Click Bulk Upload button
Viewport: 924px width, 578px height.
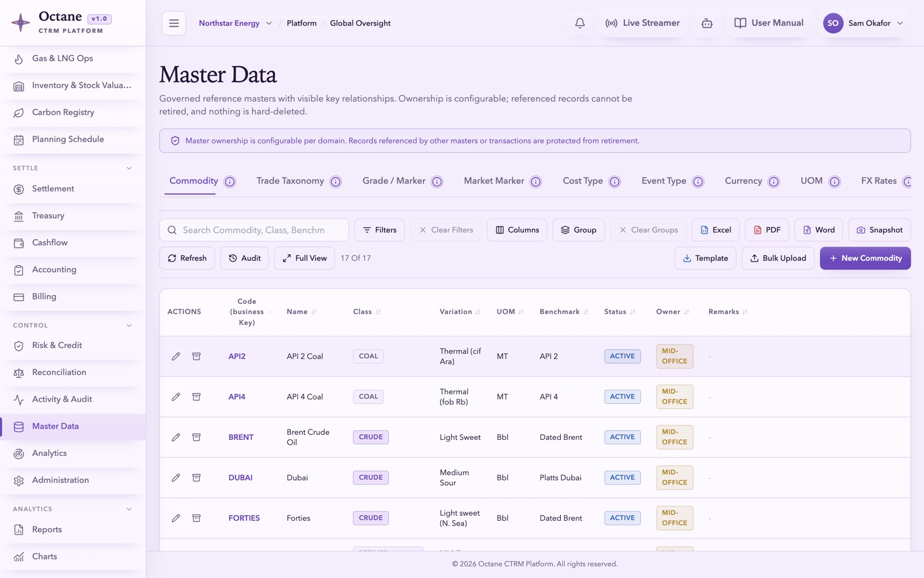tap(778, 258)
